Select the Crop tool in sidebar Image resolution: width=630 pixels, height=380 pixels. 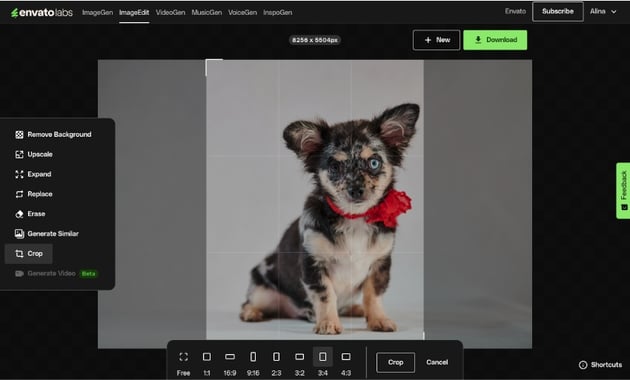29,253
